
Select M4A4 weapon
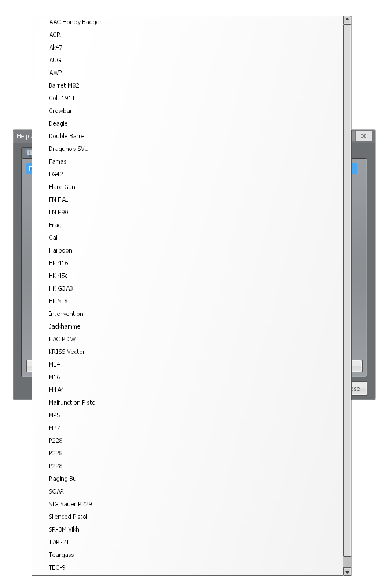(x=187, y=389)
